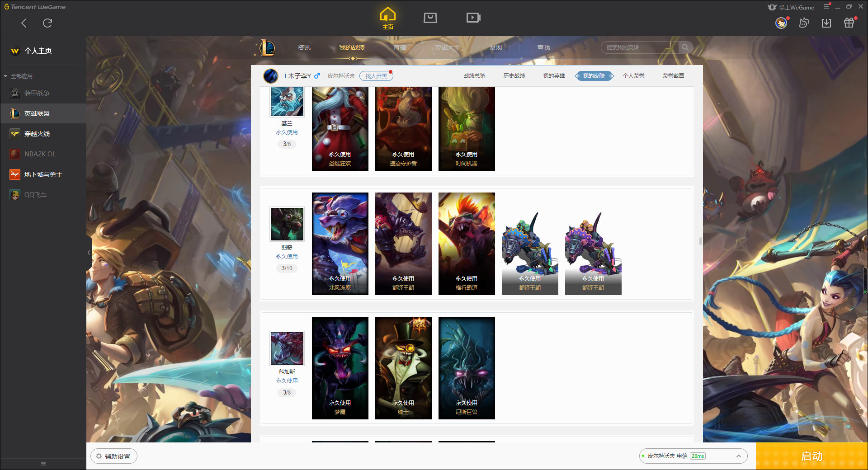Click the 找人开黑 button
The width and height of the screenshot is (868, 470).
point(376,76)
